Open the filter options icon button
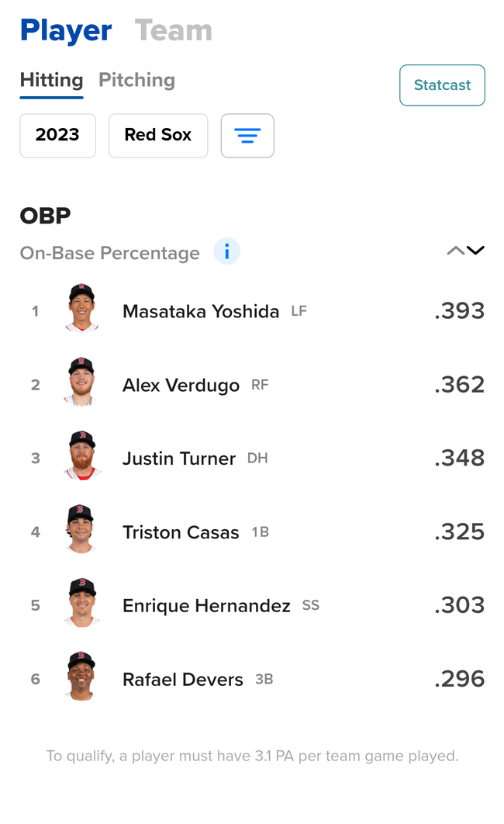 click(x=247, y=136)
